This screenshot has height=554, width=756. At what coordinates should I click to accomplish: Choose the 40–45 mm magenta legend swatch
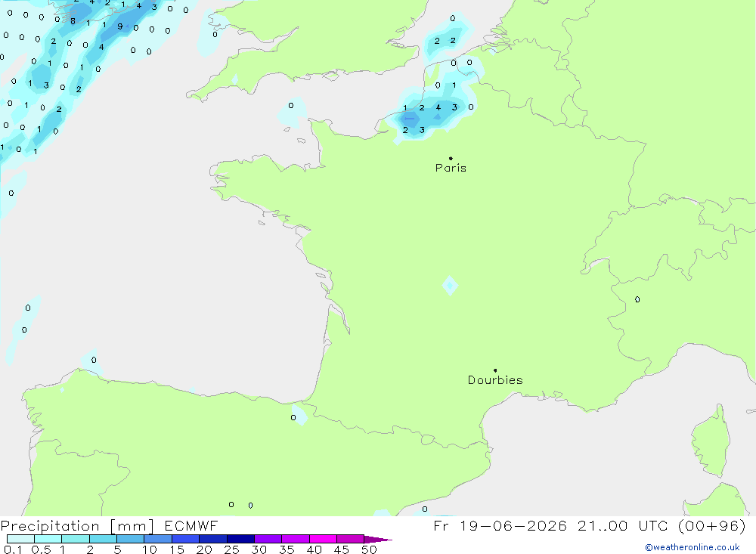(323, 539)
